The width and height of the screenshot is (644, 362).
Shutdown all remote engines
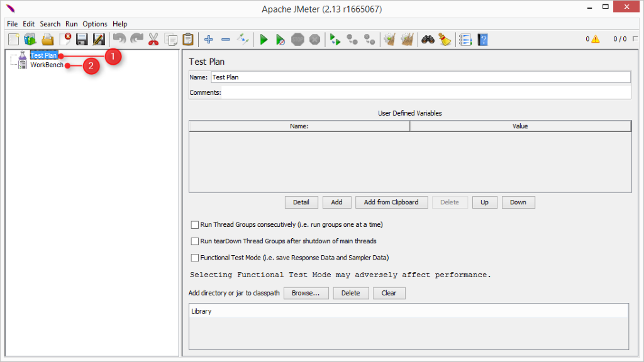(370, 40)
